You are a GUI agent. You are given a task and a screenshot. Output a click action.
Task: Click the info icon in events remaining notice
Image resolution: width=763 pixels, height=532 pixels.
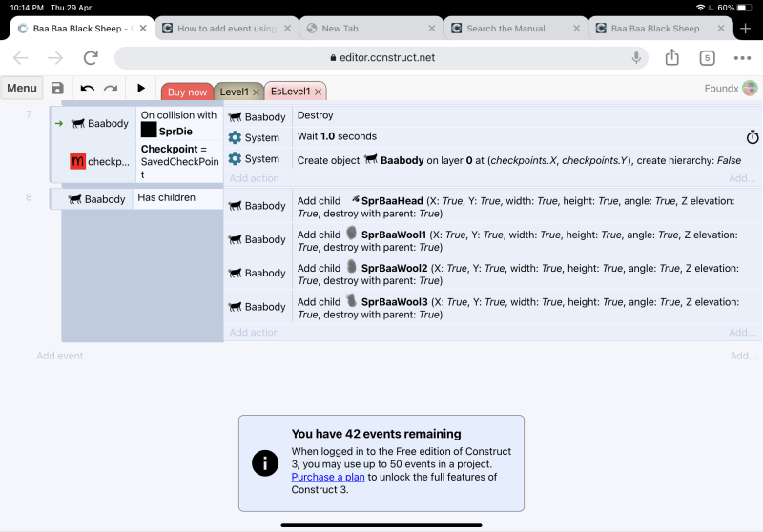pos(265,462)
